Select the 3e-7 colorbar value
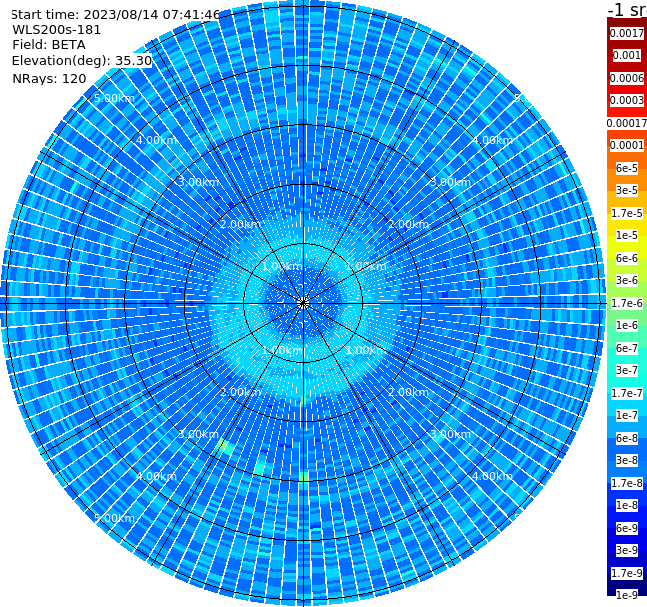Screen dimensions: 647x607 click(x=627, y=370)
